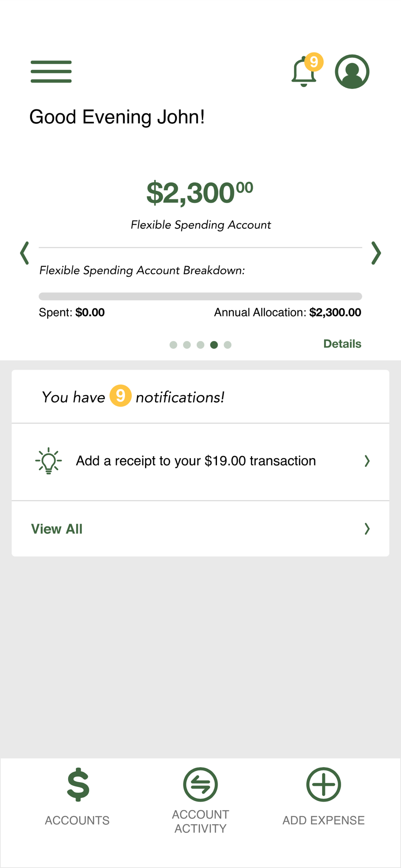Tap the plus circle Add Expense icon
Screen dimensions: 401x868
324,784
